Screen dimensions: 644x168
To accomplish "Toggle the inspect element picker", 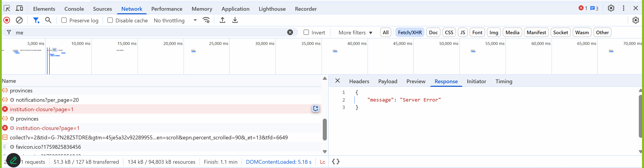I will [7, 9].
